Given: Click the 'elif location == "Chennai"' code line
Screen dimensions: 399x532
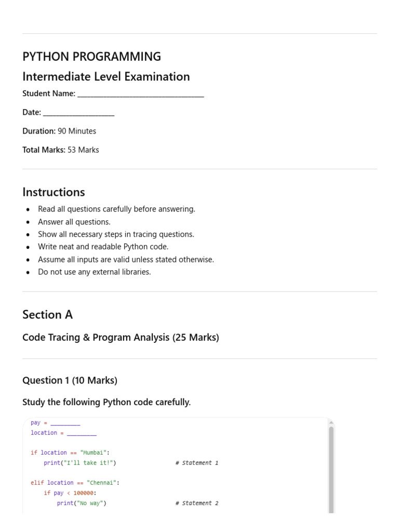Looking at the screenshot, I should (75, 483).
